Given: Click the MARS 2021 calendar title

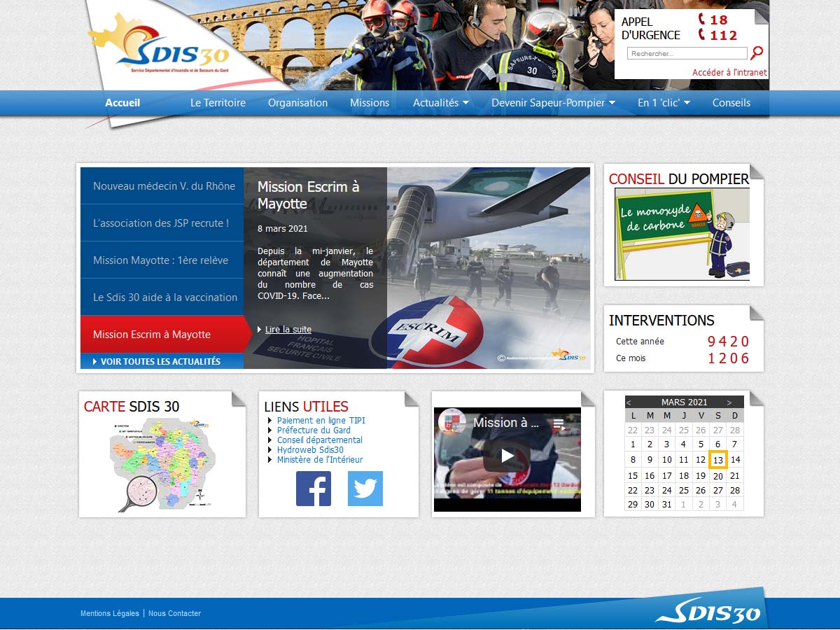Looking at the screenshot, I should 684,402.
